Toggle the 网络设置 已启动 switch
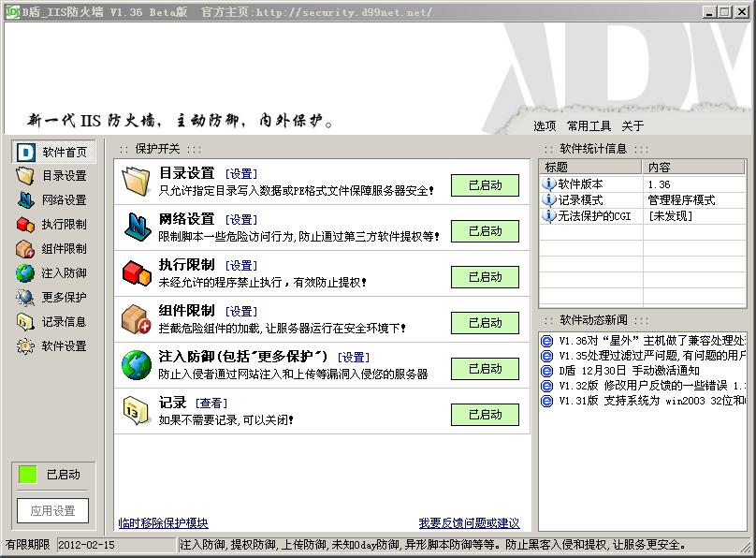 pyautogui.click(x=486, y=231)
